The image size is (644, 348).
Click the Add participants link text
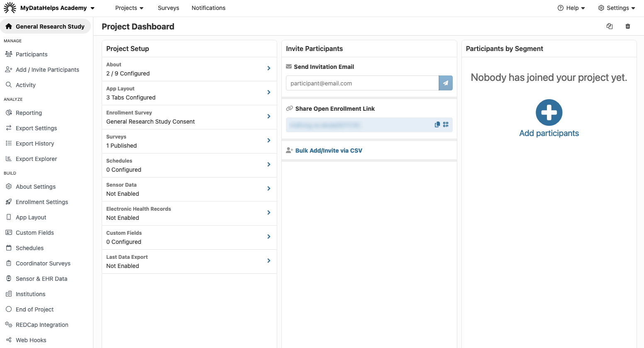pos(549,133)
